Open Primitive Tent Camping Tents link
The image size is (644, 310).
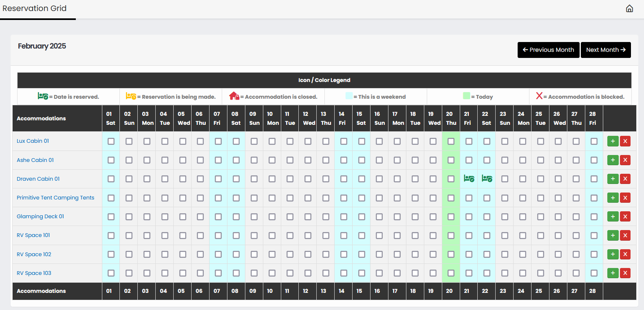click(x=55, y=197)
